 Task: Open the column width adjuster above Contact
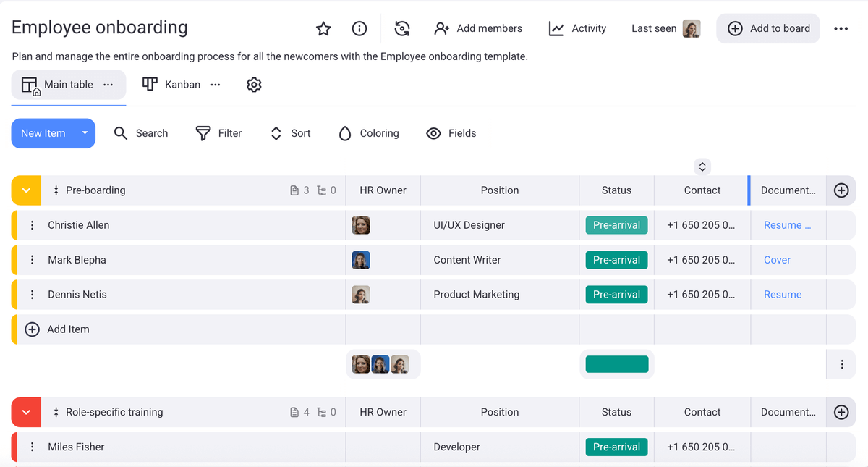pyautogui.click(x=702, y=166)
